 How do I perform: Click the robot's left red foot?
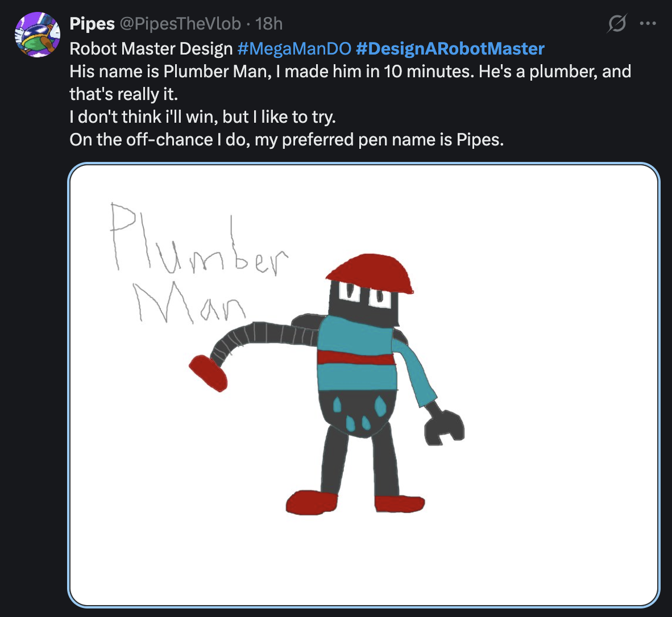312,503
